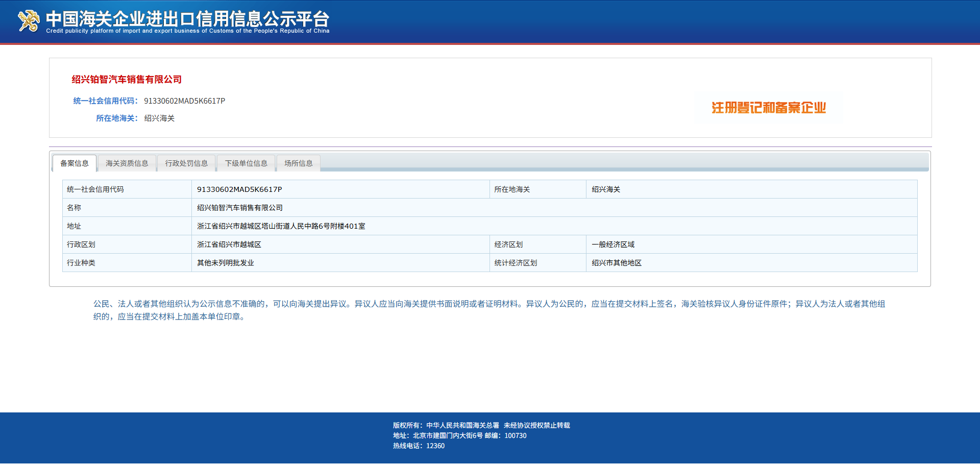Click the credit code cell in table

[x=340, y=189]
